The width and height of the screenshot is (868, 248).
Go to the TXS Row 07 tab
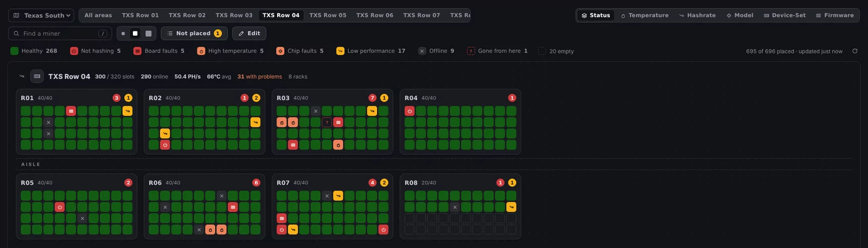[422, 15]
